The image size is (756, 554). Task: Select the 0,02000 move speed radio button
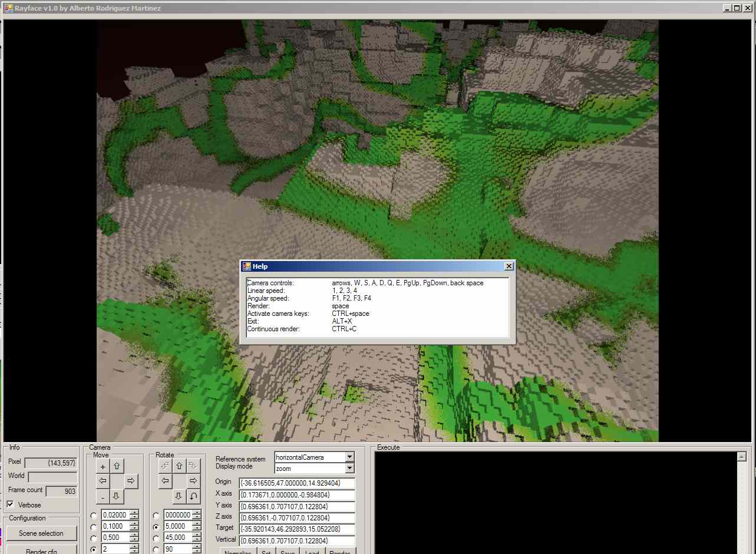coord(93,515)
